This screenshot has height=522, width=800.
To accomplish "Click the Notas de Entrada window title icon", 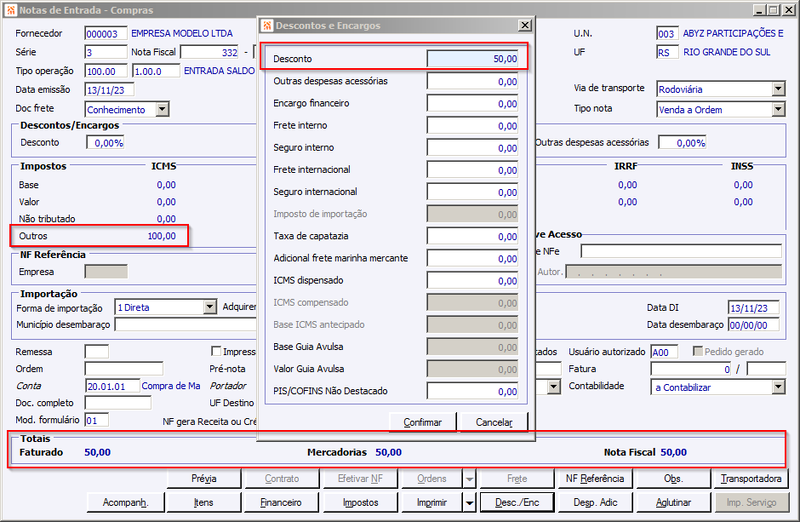I will (x=11, y=10).
